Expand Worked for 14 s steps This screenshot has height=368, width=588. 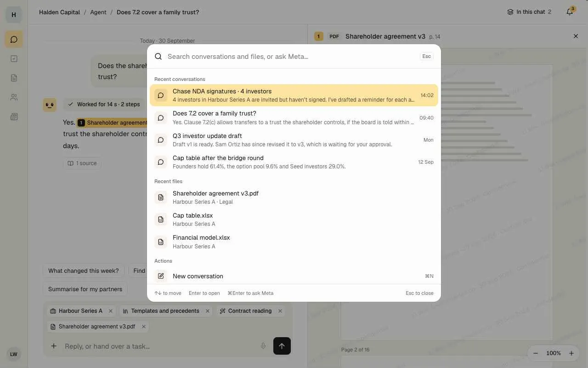point(104,104)
